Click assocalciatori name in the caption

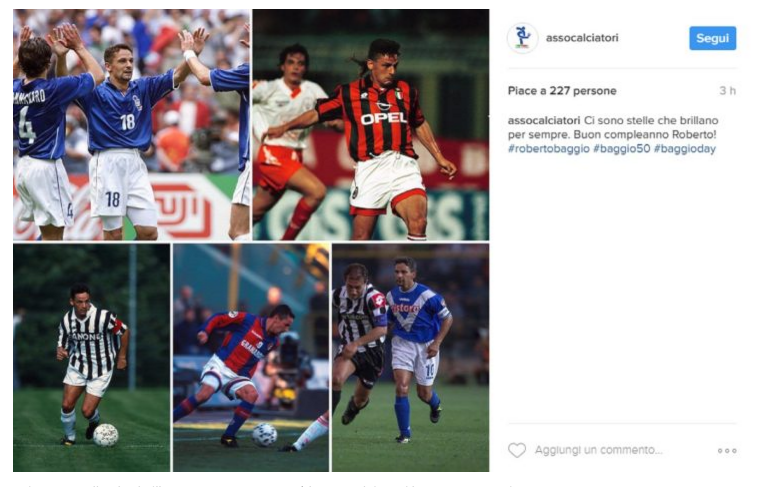pyautogui.click(x=544, y=120)
